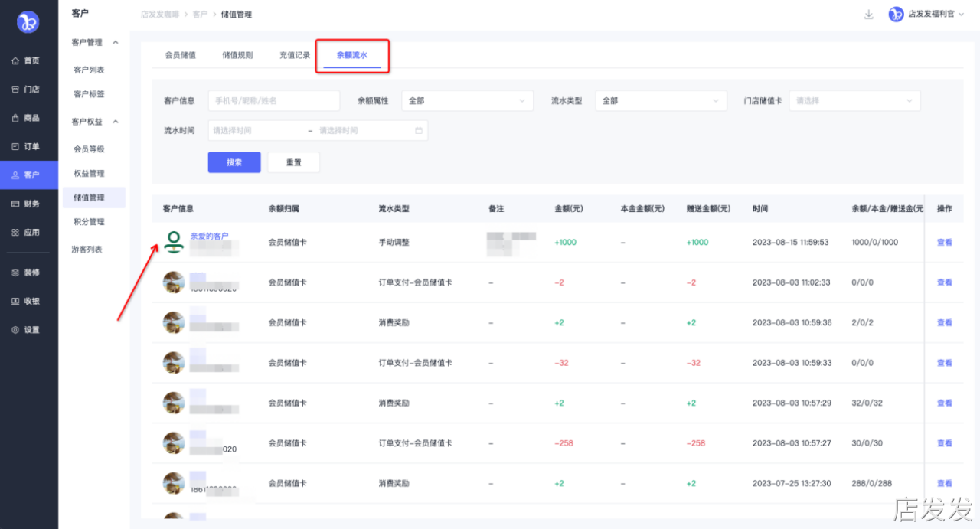Click 查看 for 2023-08-03 10:57:27 row
980x529 pixels.
pos(945,443)
